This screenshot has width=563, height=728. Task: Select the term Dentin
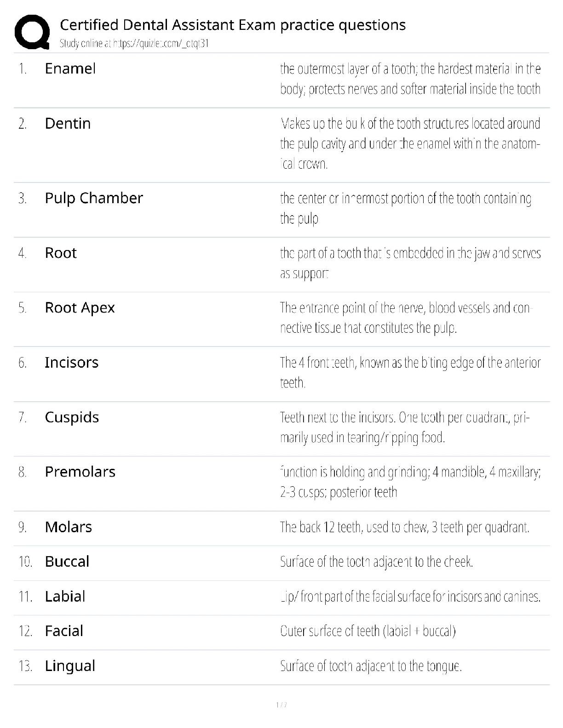68,124
